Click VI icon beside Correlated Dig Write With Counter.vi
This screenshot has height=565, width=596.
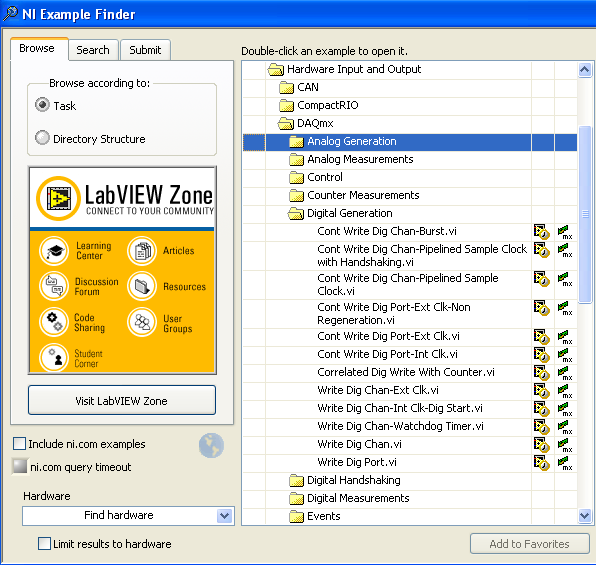tap(542, 373)
